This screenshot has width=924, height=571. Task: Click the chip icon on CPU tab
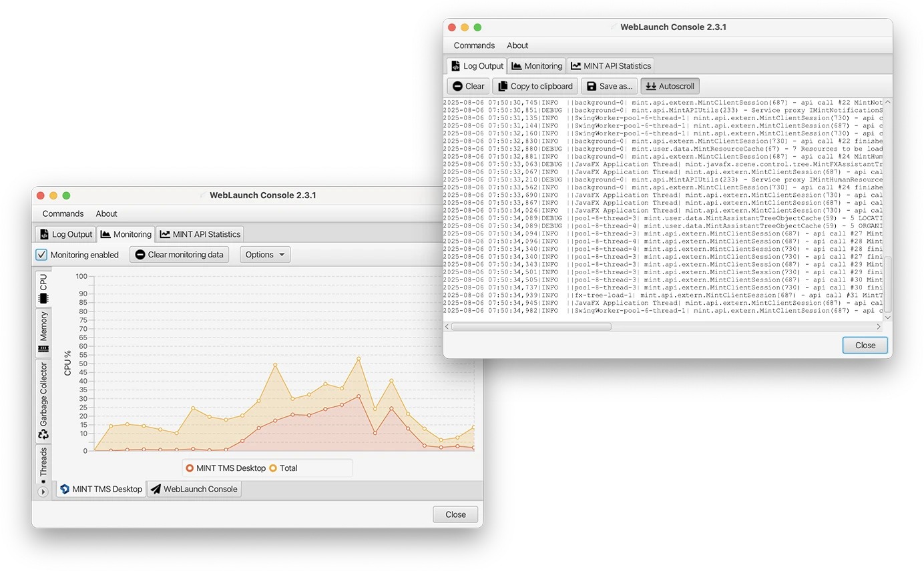click(x=43, y=298)
